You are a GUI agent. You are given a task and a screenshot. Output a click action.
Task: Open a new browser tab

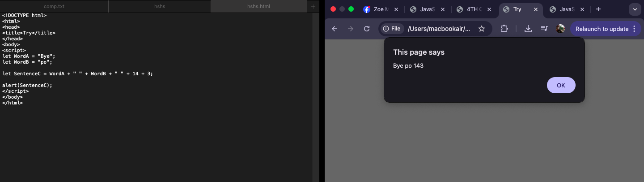[x=598, y=9]
